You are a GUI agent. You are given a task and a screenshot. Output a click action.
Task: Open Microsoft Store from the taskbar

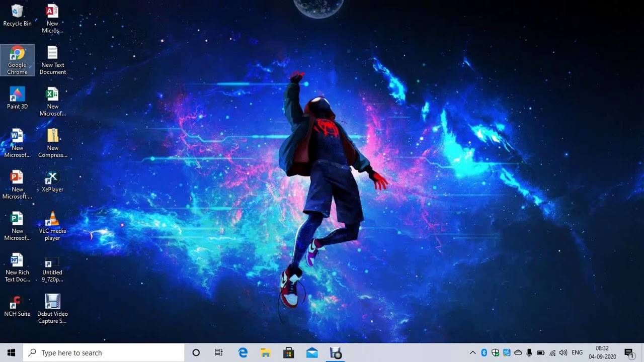click(x=289, y=352)
